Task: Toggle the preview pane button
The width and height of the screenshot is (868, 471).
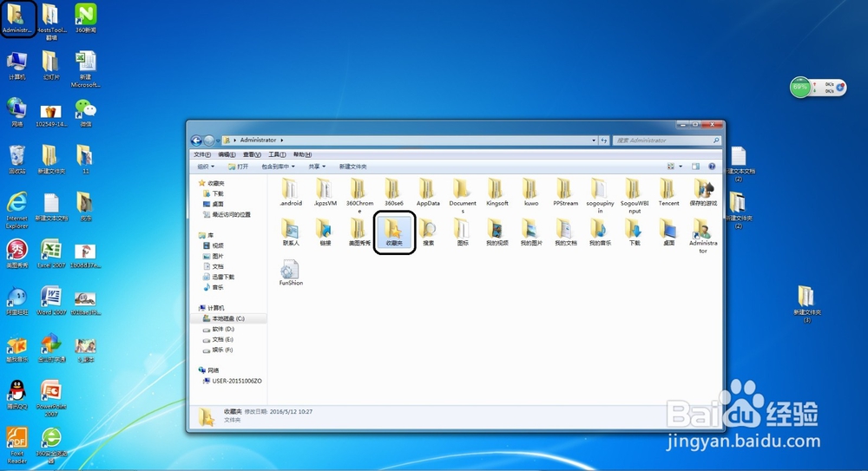Action: 696,166
